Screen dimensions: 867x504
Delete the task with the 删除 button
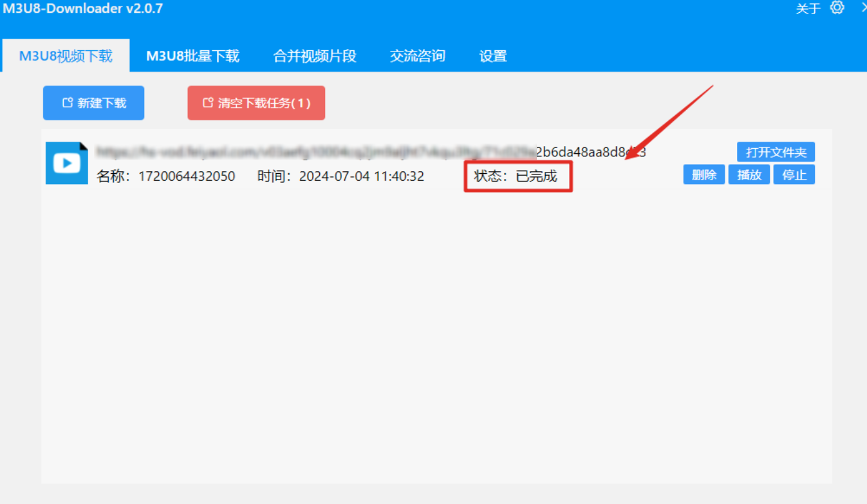click(704, 174)
